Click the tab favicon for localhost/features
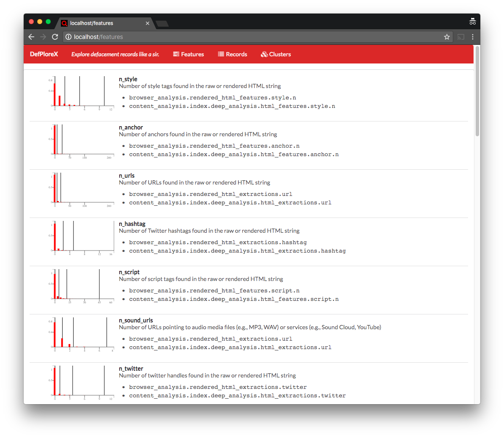 tap(64, 23)
